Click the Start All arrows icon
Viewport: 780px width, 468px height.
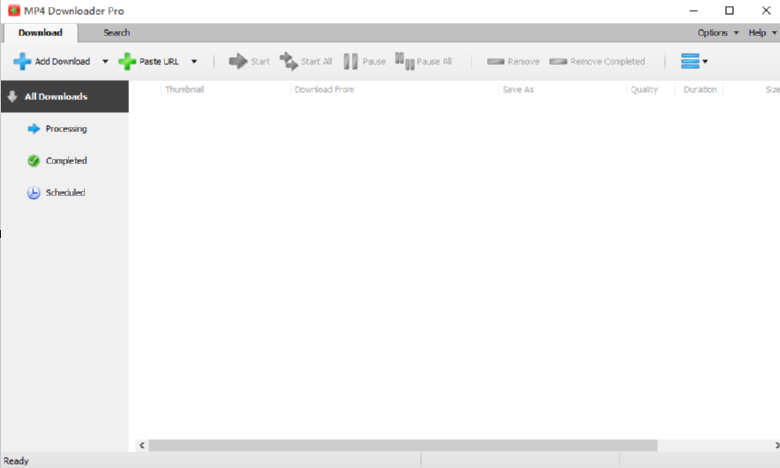pos(289,61)
